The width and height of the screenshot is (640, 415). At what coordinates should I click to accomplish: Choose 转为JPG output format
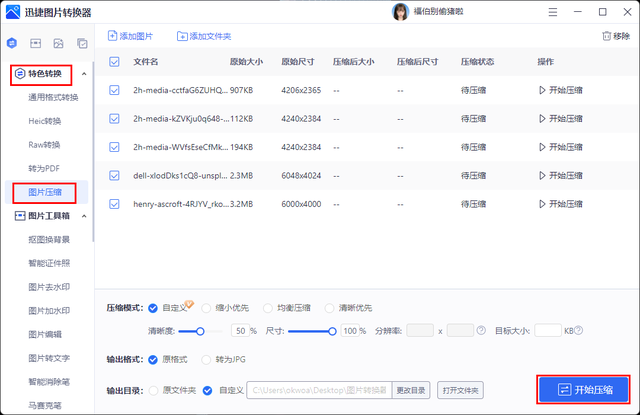[x=206, y=360]
